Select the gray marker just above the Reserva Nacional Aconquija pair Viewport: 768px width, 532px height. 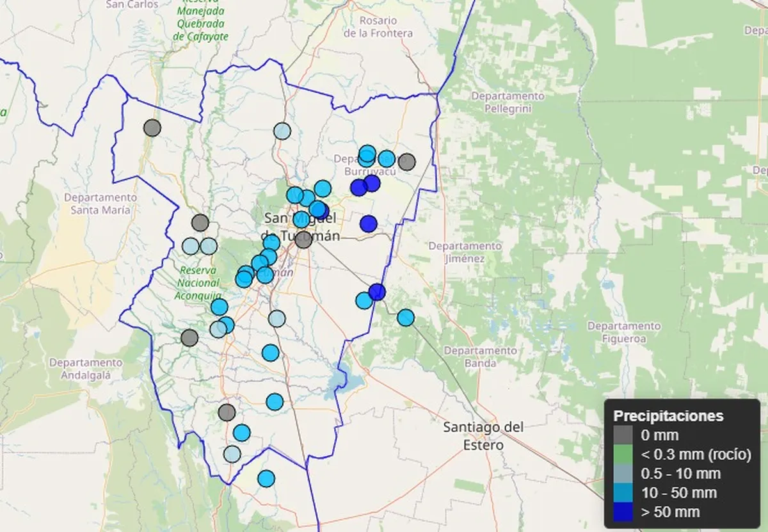coord(200,223)
